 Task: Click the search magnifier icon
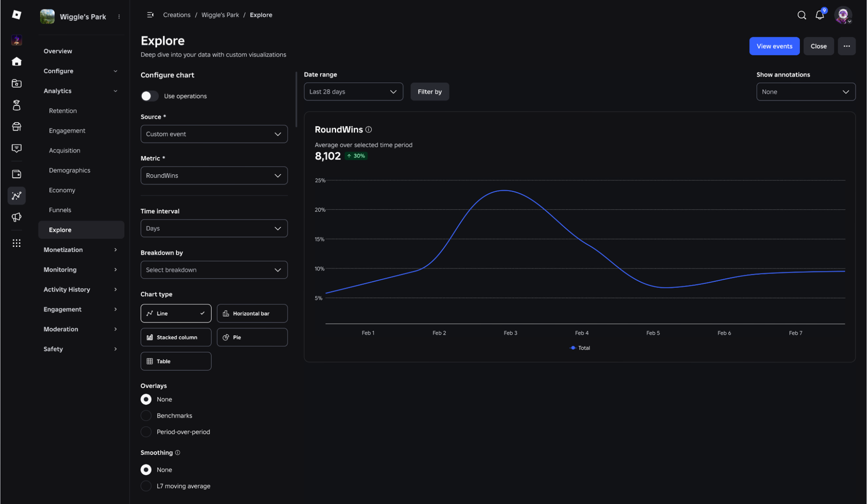pos(802,15)
